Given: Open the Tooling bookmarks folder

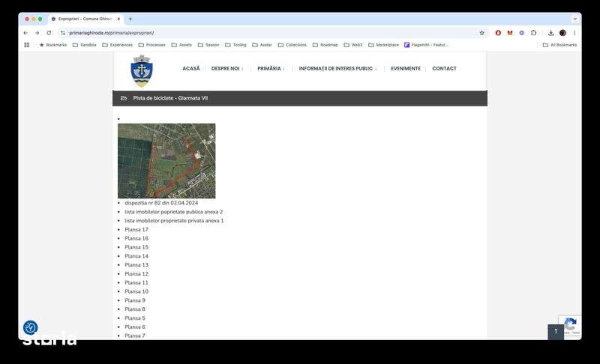Looking at the screenshot, I should [235, 45].
